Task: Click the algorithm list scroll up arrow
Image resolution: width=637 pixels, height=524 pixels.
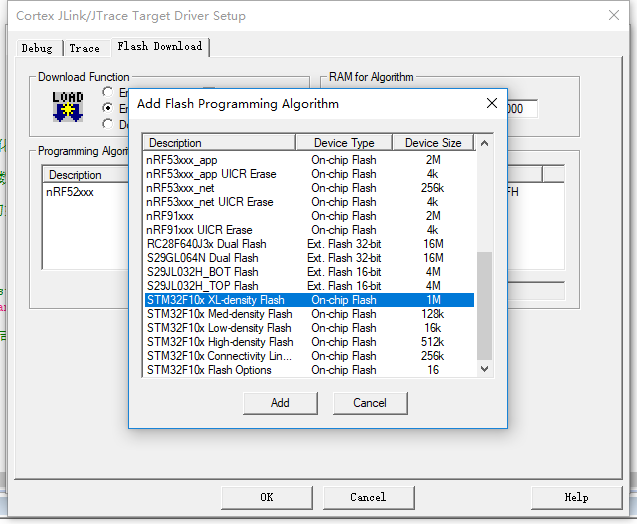Action: [x=484, y=143]
